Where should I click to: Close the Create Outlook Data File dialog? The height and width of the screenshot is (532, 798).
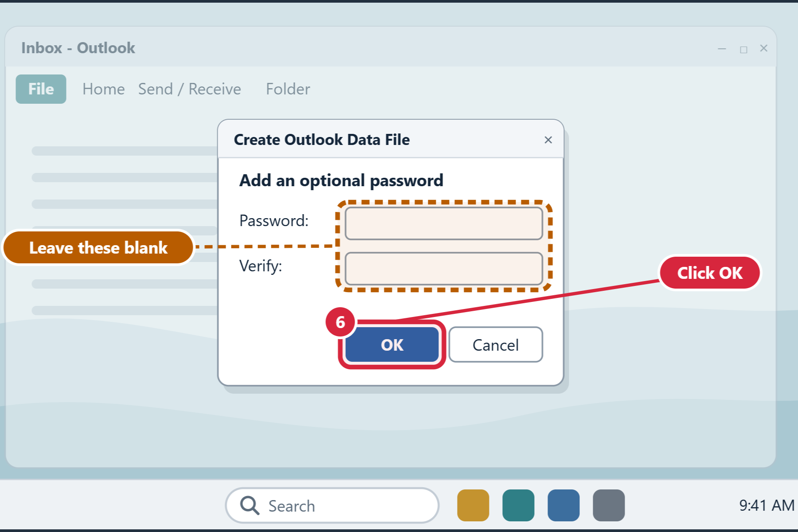tap(548, 140)
